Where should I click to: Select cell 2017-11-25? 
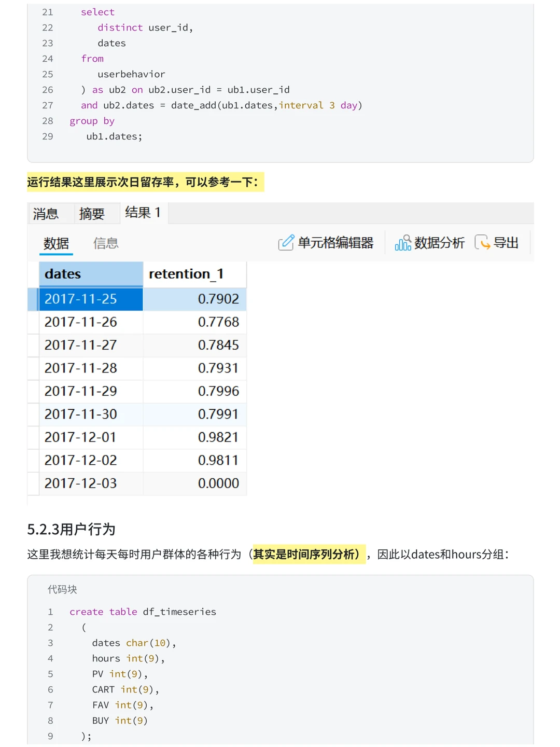coord(91,299)
